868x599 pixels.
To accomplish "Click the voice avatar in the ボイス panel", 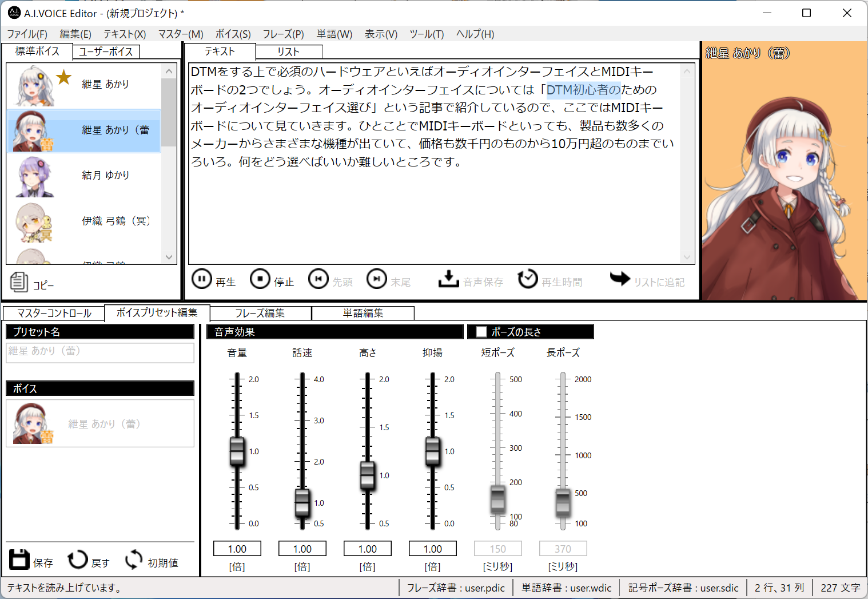I will pyautogui.click(x=33, y=423).
